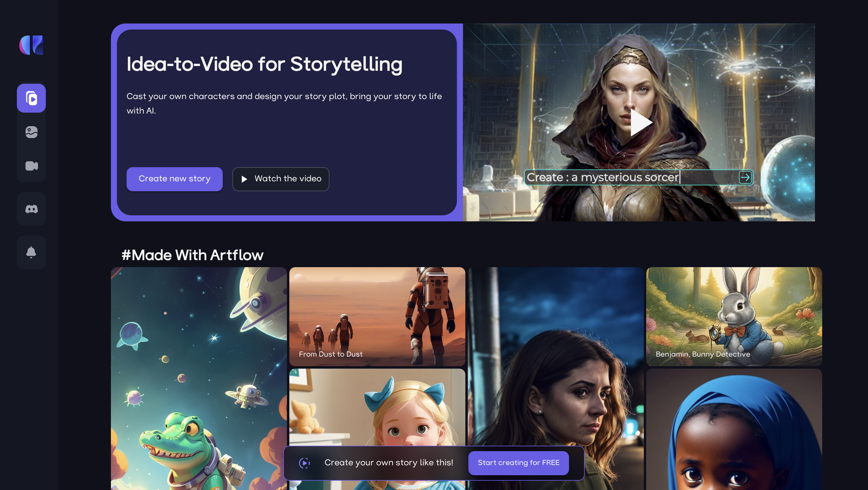Click the Artflow logo in the sidebar
Screen dimensions: 868x490
click(31, 45)
